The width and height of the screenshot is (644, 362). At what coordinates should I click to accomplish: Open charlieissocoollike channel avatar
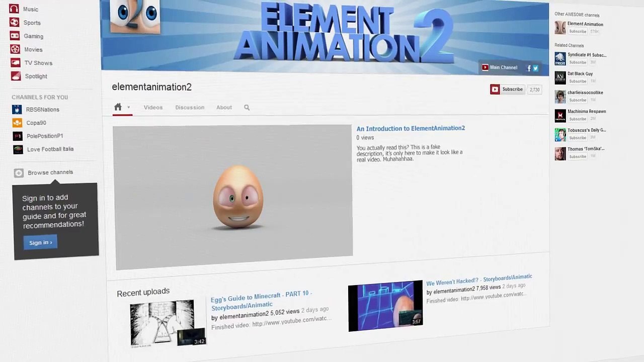pos(560,97)
